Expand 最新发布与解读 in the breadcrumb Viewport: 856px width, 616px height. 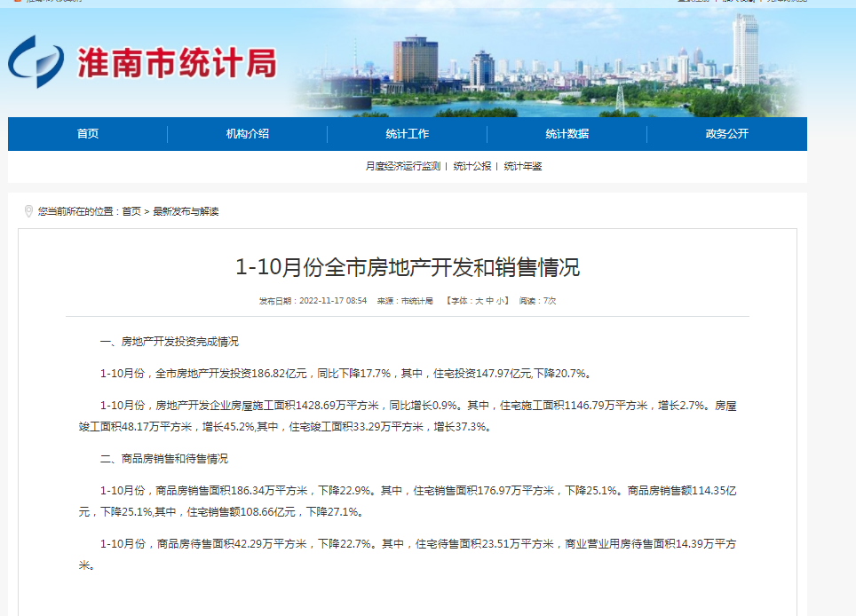coord(187,211)
